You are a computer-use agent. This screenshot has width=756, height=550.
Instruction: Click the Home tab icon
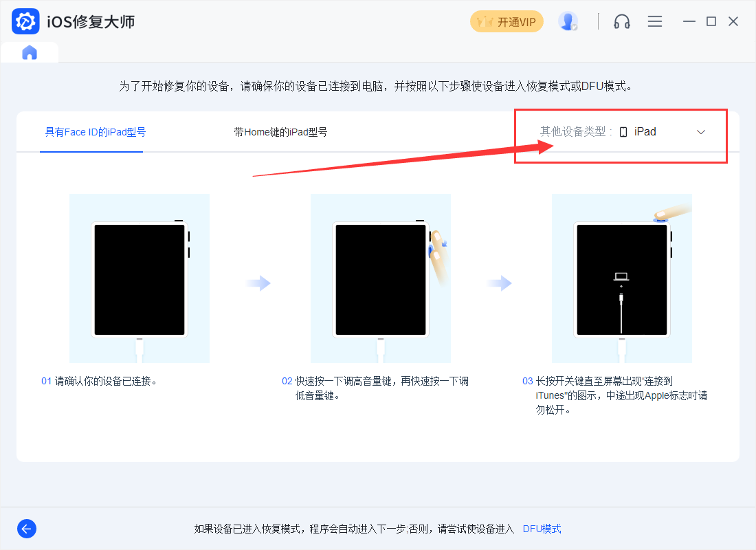tap(30, 53)
